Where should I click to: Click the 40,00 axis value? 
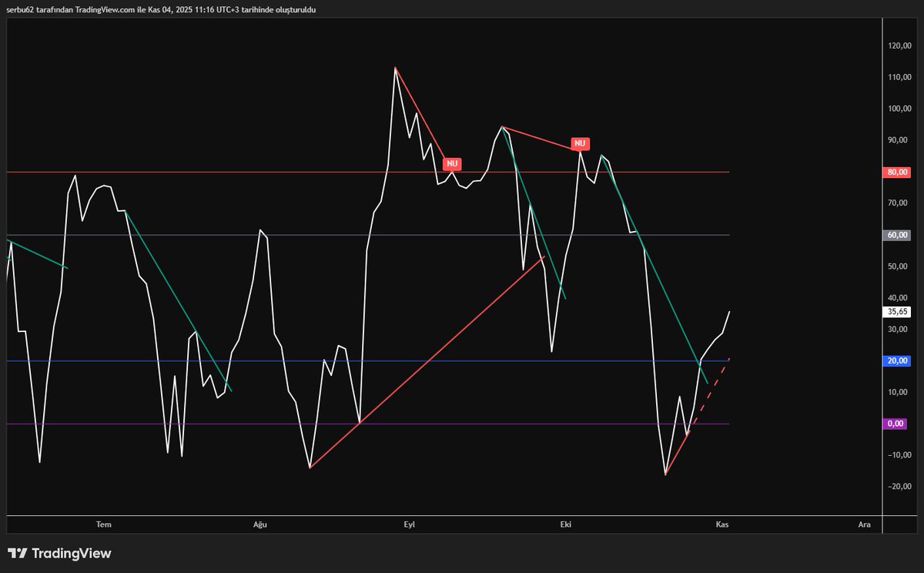pyautogui.click(x=899, y=298)
